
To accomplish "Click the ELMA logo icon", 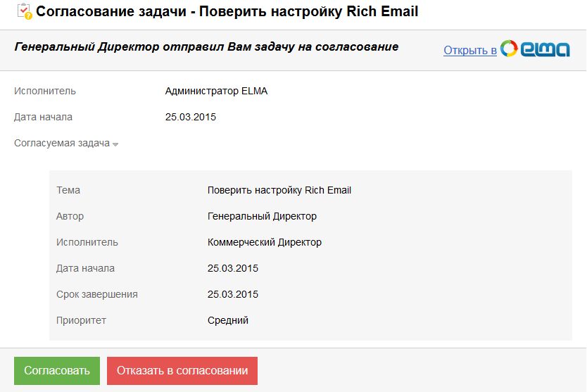I will pos(535,49).
